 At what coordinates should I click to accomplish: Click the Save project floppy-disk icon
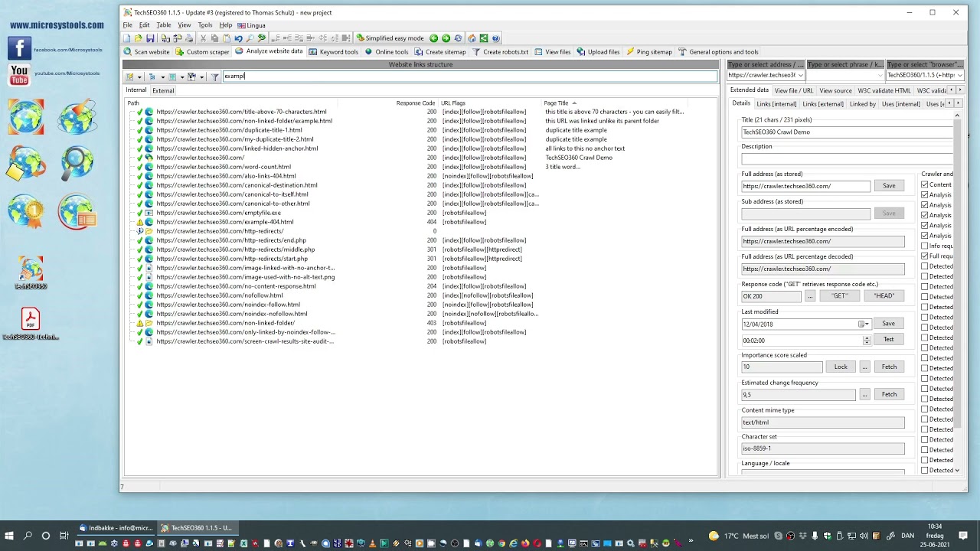150,38
